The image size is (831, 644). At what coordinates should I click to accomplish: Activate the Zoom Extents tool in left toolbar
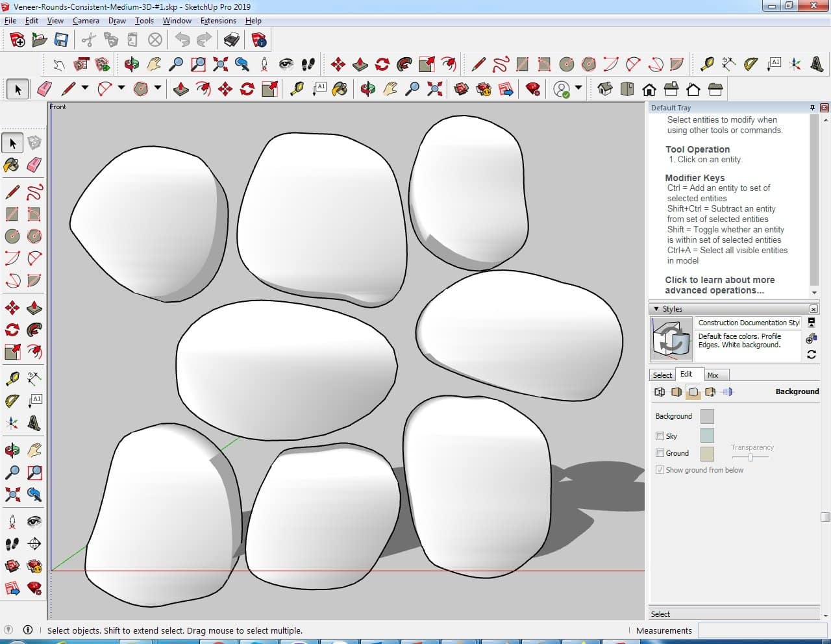tap(12, 495)
